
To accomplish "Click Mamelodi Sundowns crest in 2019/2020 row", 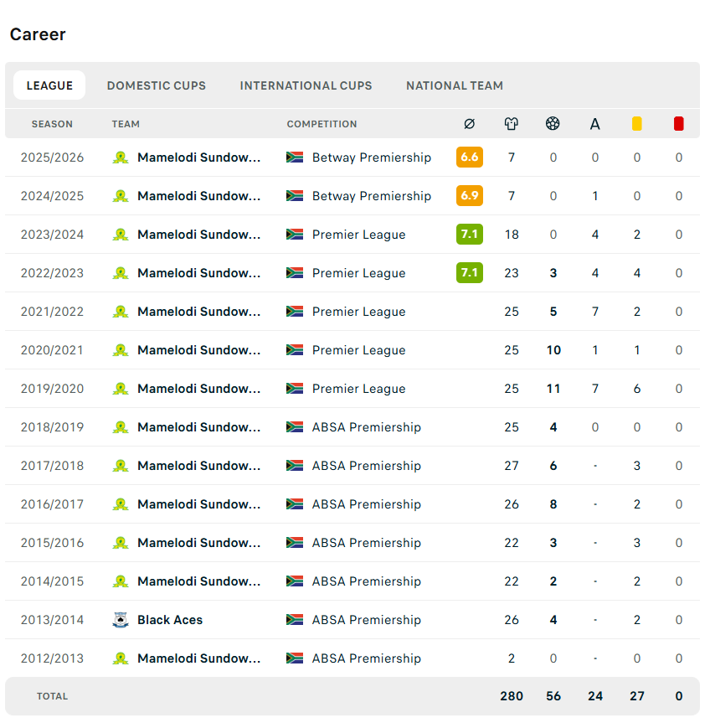I will pyautogui.click(x=121, y=389).
